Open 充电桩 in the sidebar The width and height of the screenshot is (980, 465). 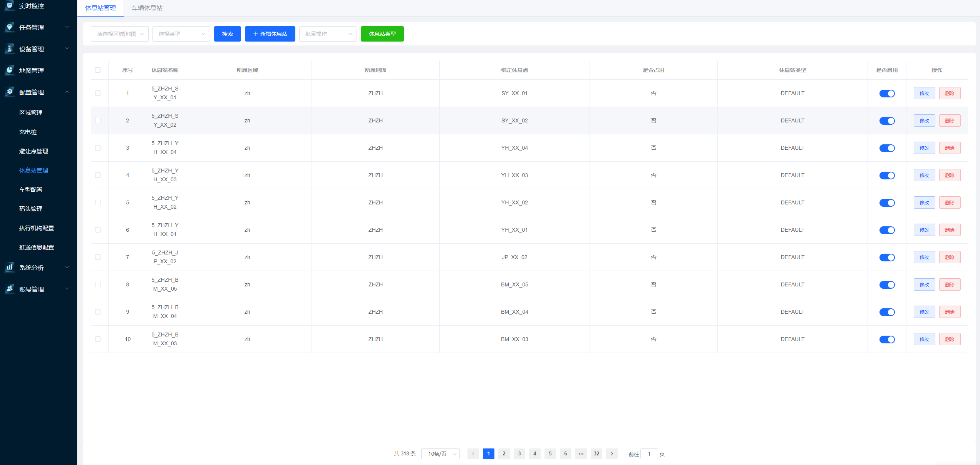[x=28, y=132]
